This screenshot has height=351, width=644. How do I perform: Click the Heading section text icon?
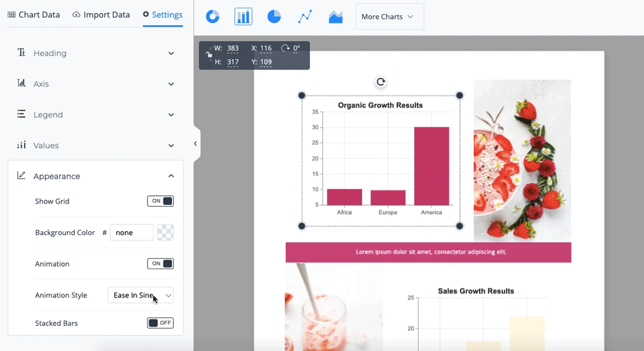(x=21, y=53)
